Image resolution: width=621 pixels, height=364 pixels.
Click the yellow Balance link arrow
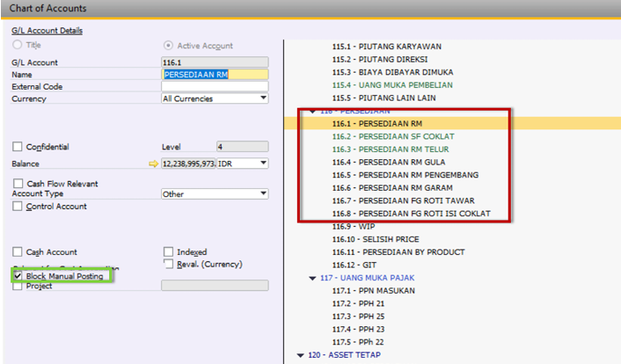point(155,164)
